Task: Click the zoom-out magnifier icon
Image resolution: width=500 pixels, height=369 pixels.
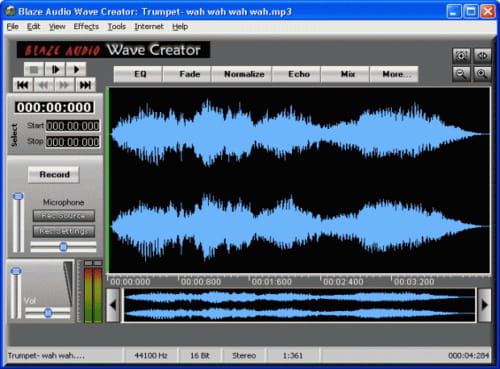Action: click(461, 74)
